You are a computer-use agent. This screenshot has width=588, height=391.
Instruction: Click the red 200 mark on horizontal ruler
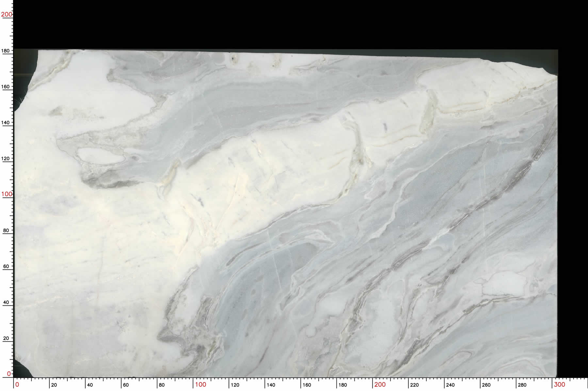pyautogui.click(x=380, y=384)
